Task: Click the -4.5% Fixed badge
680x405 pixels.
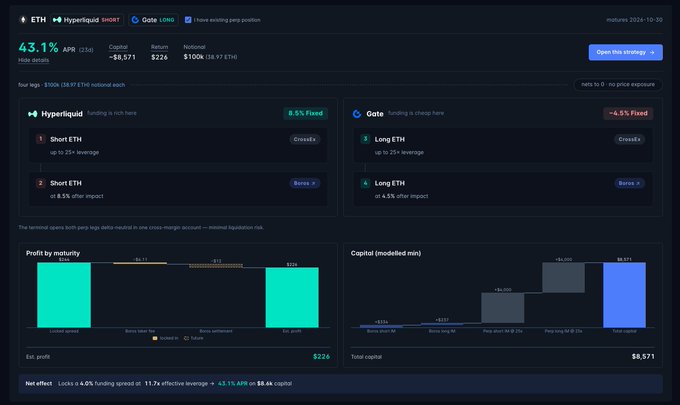Action: click(x=628, y=113)
